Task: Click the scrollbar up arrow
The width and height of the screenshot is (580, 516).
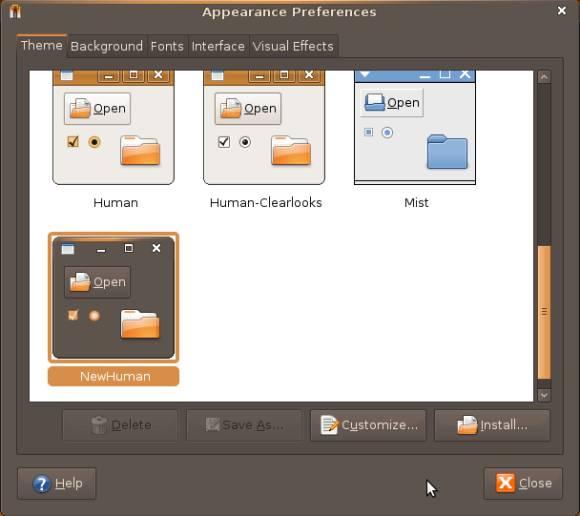Action: pyautogui.click(x=544, y=77)
